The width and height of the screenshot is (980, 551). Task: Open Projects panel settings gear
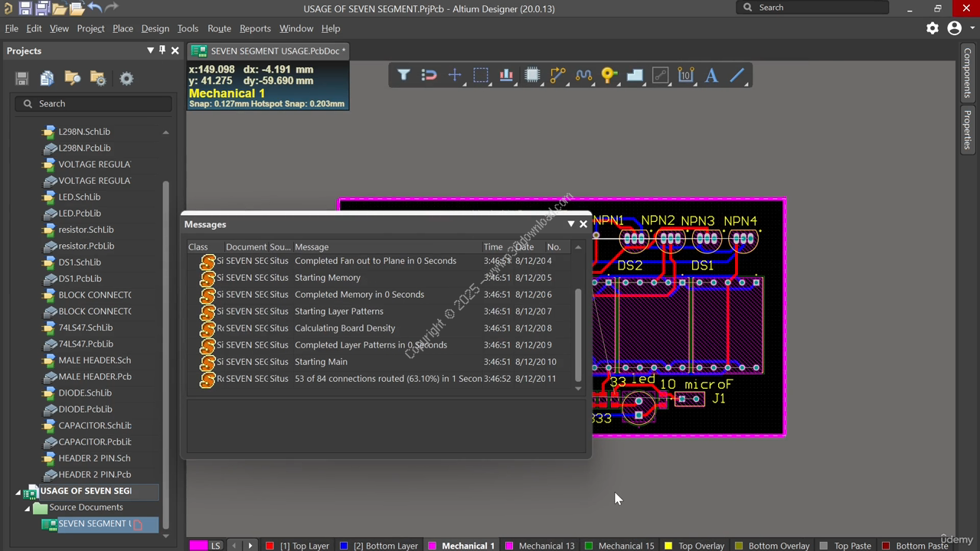tap(126, 78)
